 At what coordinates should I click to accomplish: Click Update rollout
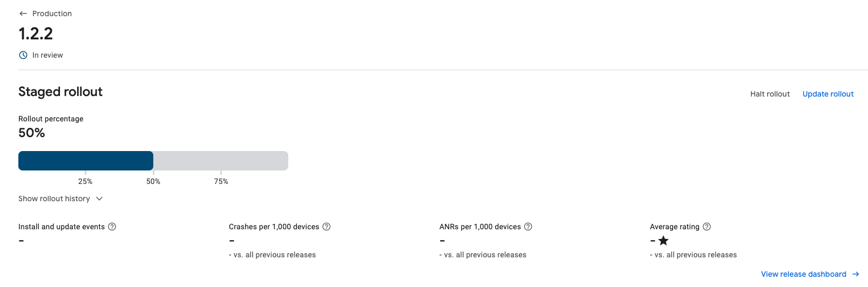pyautogui.click(x=828, y=94)
